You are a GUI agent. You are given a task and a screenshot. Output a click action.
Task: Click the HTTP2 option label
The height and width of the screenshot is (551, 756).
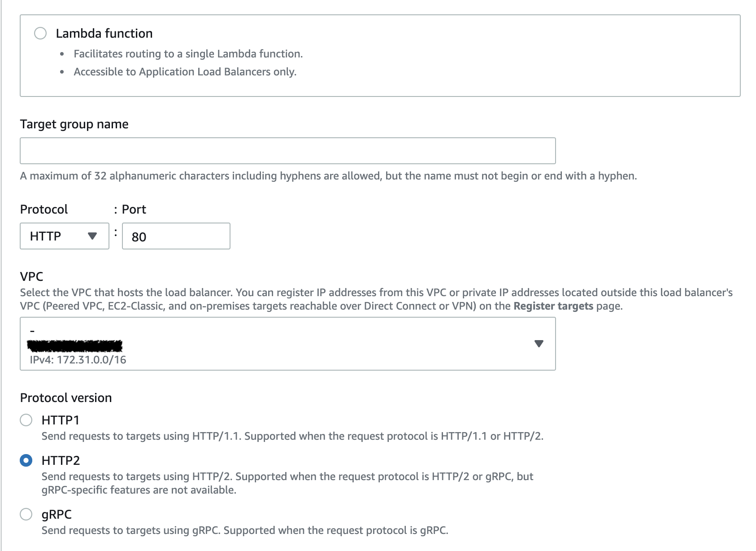pyautogui.click(x=60, y=460)
